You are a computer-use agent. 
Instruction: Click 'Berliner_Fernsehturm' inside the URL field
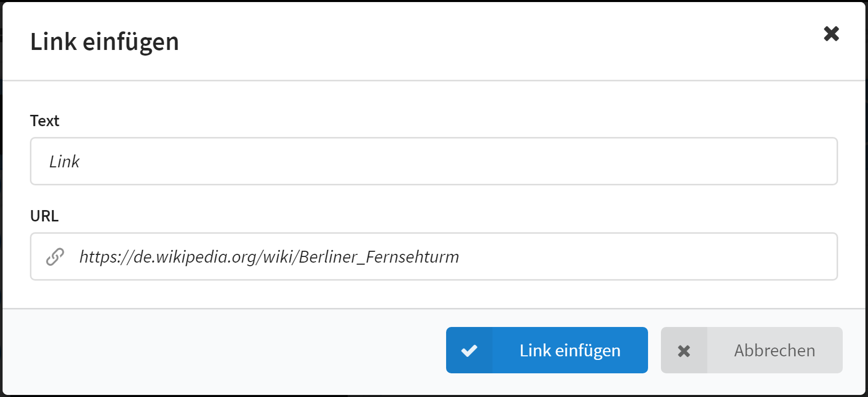379,257
